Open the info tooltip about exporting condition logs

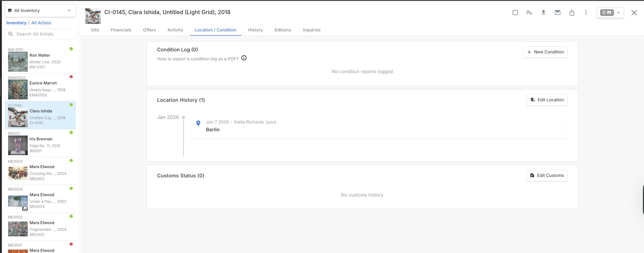tap(244, 58)
